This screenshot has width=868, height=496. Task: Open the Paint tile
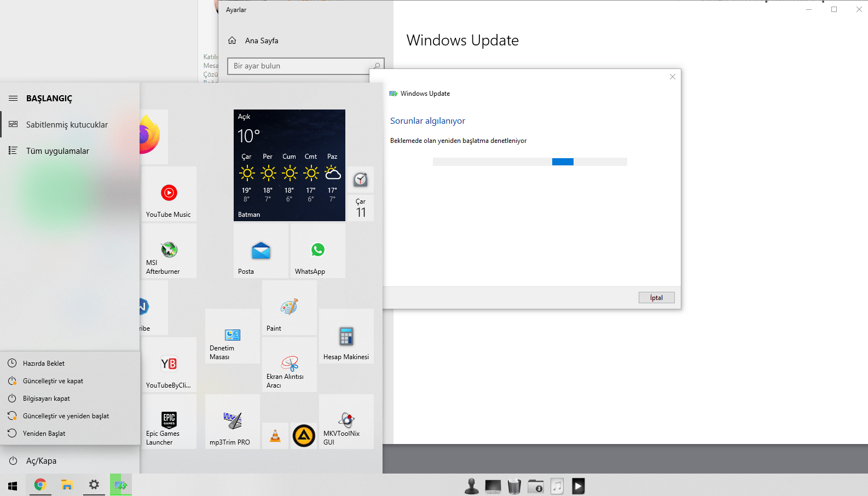point(290,308)
